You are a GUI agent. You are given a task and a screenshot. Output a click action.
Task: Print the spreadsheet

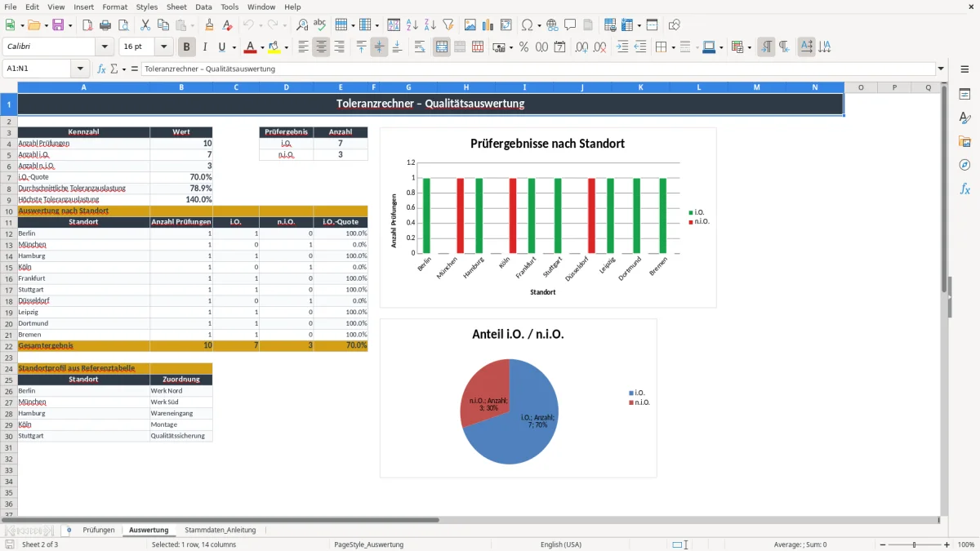tap(105, 25)
